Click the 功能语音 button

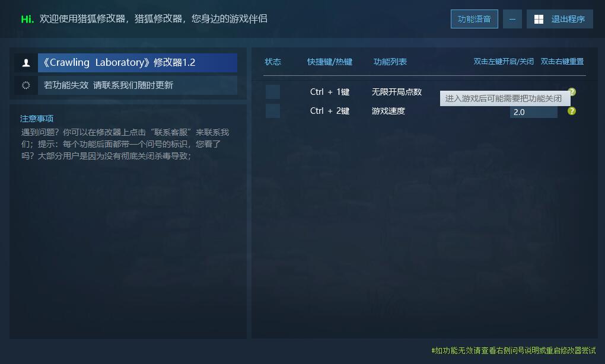pyautogui.click(x=474, y=19)
